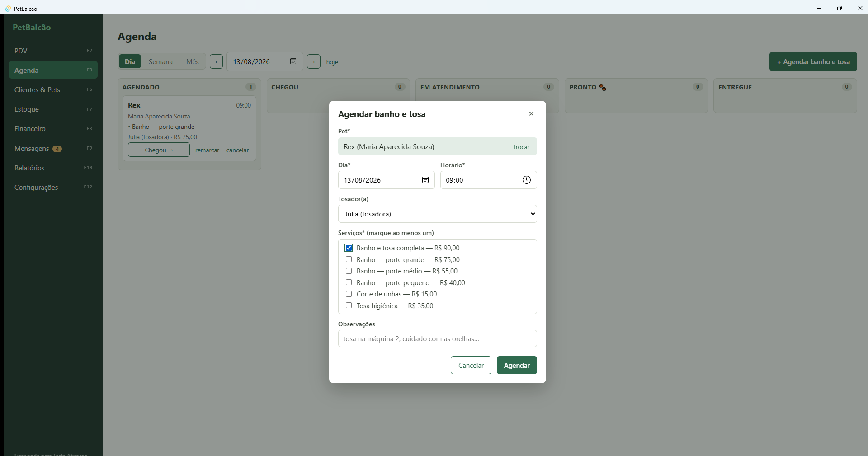This screenshot has height=456, width=868.
Task: Click Cancelar in the dialog
Action: 471,365
